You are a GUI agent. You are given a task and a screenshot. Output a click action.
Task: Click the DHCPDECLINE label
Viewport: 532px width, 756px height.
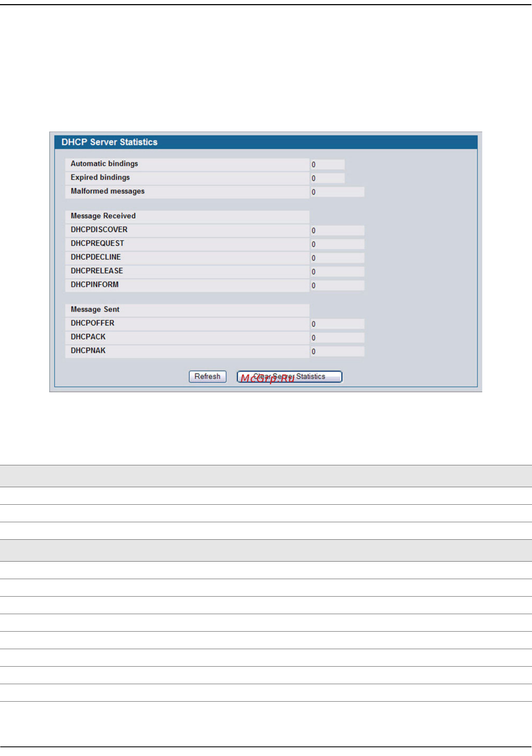[x=96, y=257]
